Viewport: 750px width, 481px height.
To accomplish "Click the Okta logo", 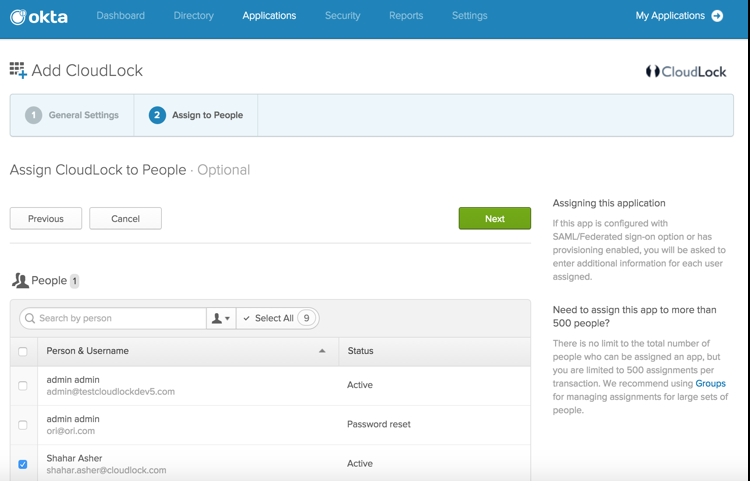I will tap(39, 17).
